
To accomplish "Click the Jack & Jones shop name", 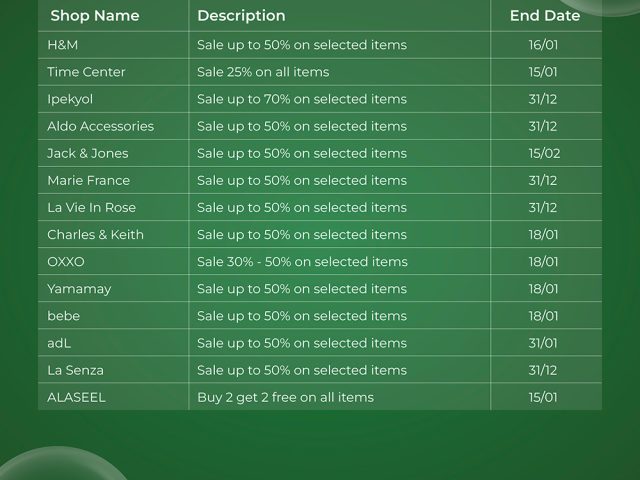I will tap(88, 153).
